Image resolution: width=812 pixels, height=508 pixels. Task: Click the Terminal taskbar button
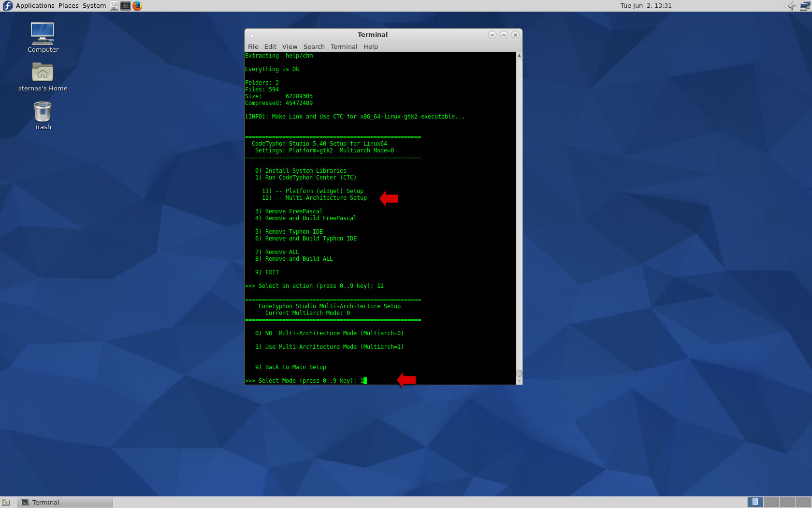pyautogui.click(x=65, y=503)
